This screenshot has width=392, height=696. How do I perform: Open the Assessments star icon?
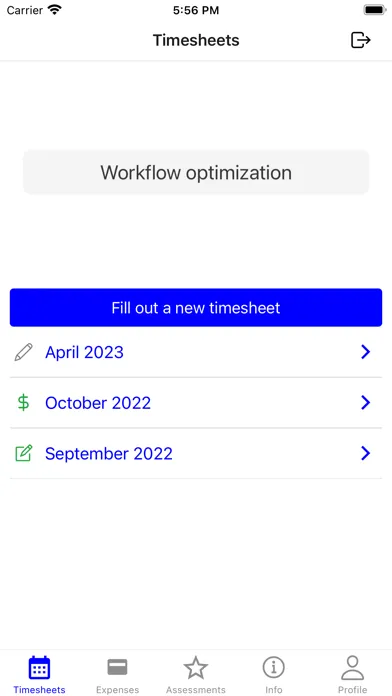[x=196, y=668]
